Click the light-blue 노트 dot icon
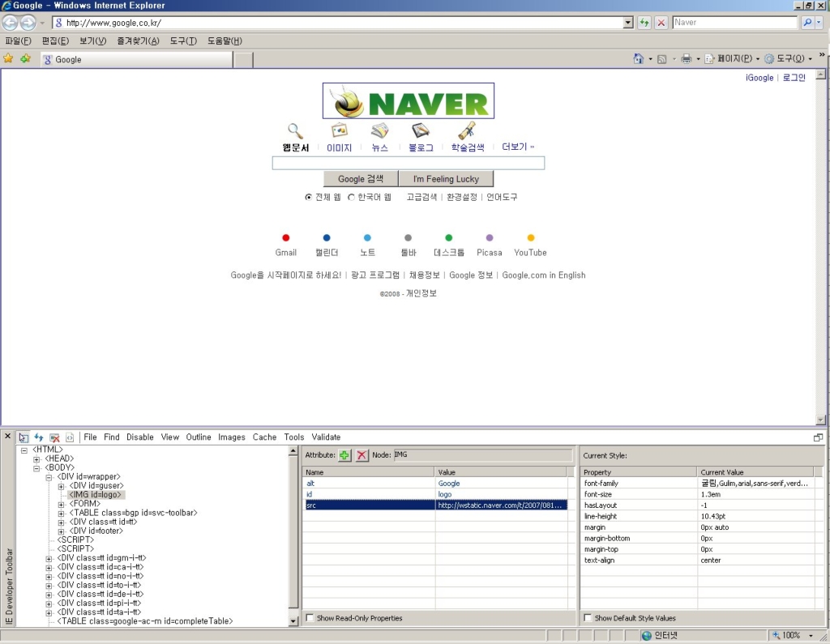Viewport: 830px width, 644px height. pos(367,237)
